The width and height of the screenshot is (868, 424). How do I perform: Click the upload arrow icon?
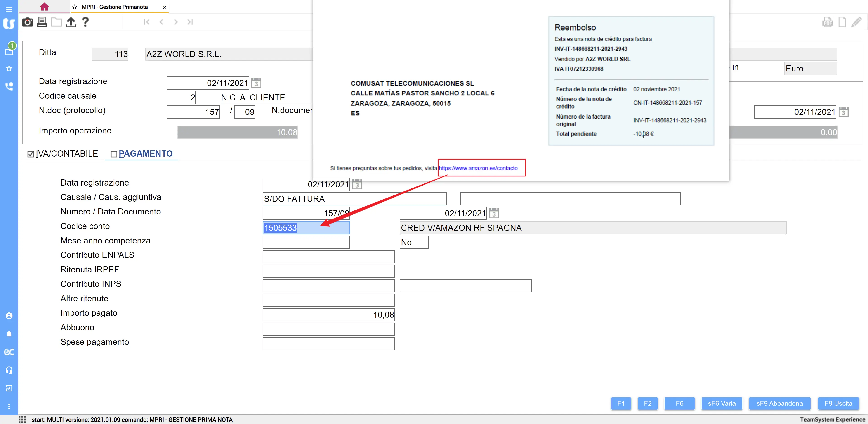coord(71,22)
